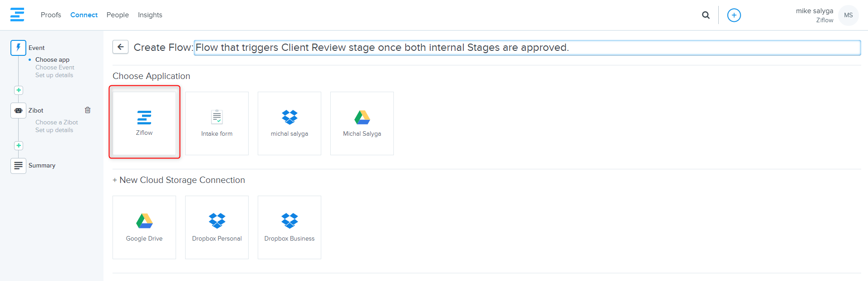
Task: Select the Zibot step label
Action: (36, 110)
